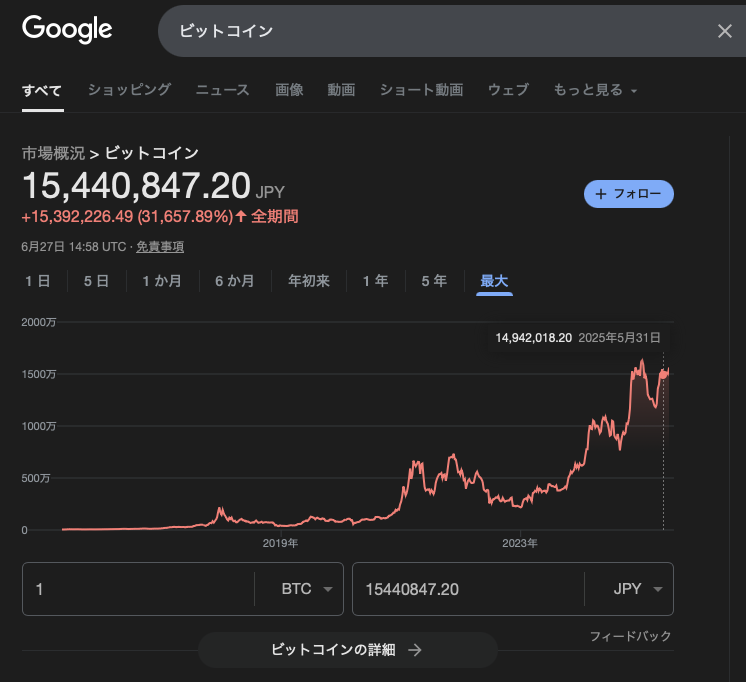746x682 pixels.
Task: Select the 1日 chart range
Action: click(x=38, y=281)
